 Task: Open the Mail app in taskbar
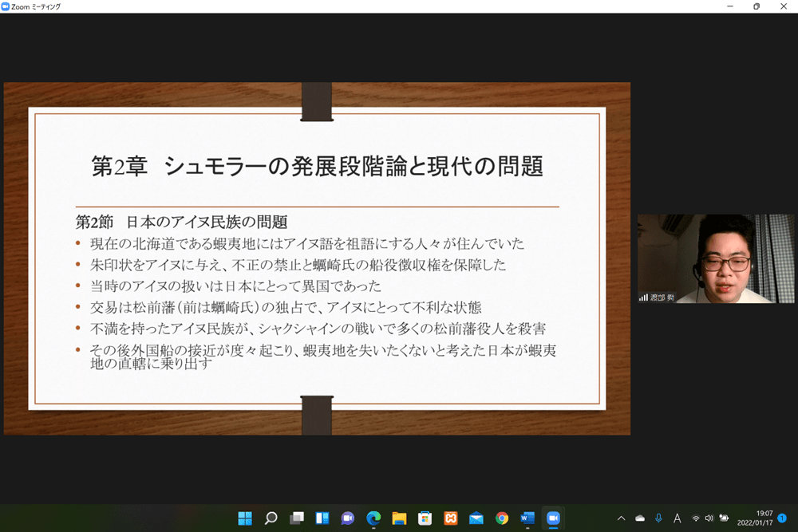476,518
